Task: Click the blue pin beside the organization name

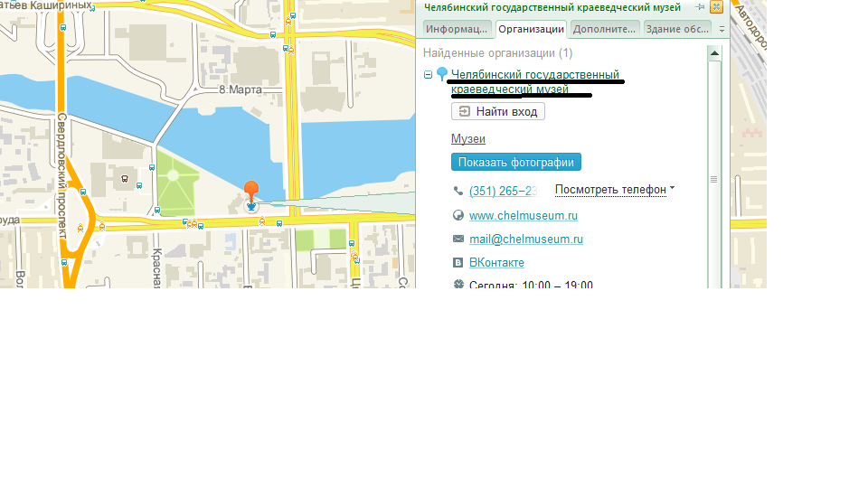Action: pyautogui.click(x=442, y=73)
